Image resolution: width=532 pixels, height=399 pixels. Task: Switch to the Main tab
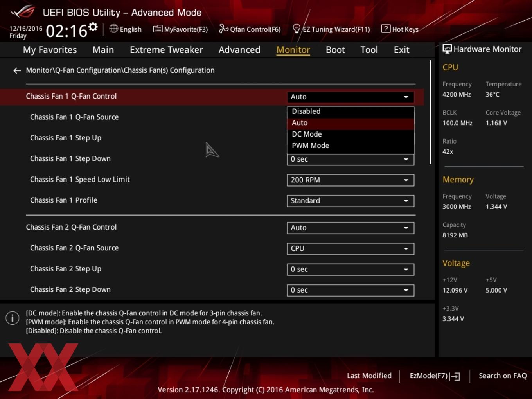pyautogui.click(x=103, y=50)
